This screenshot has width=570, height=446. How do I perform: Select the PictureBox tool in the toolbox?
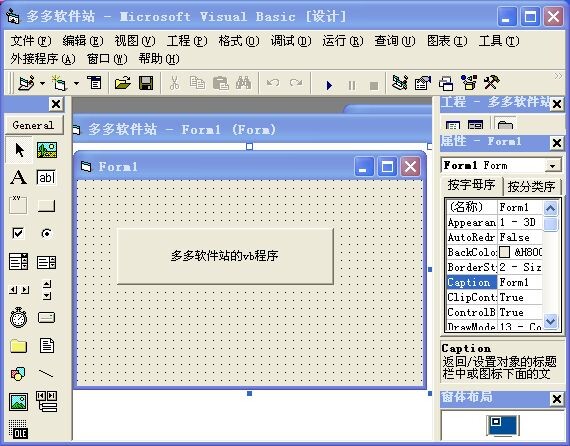tap(47, 150)
